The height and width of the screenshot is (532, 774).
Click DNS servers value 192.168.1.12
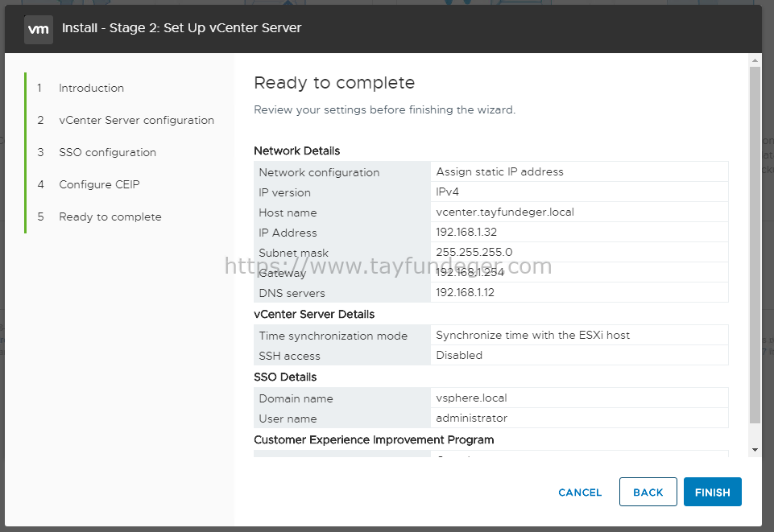click(x=465, y=292)
